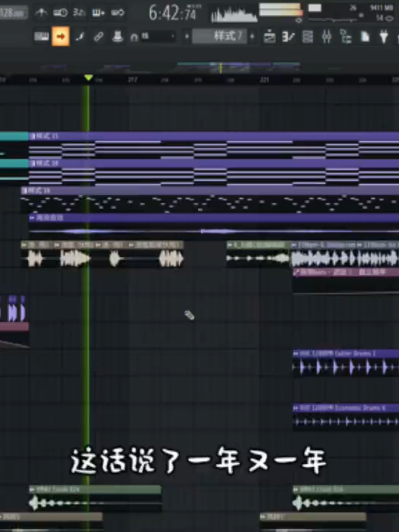The image size is (399, 532).
Task: Toggle the metronome
Action: point(42,13)
